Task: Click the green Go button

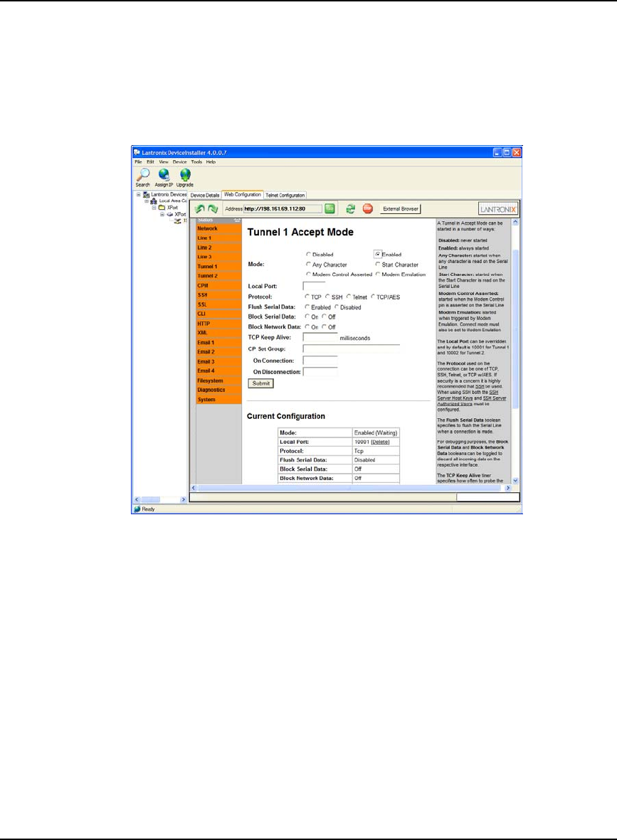Action: click(x=329, y=209)
